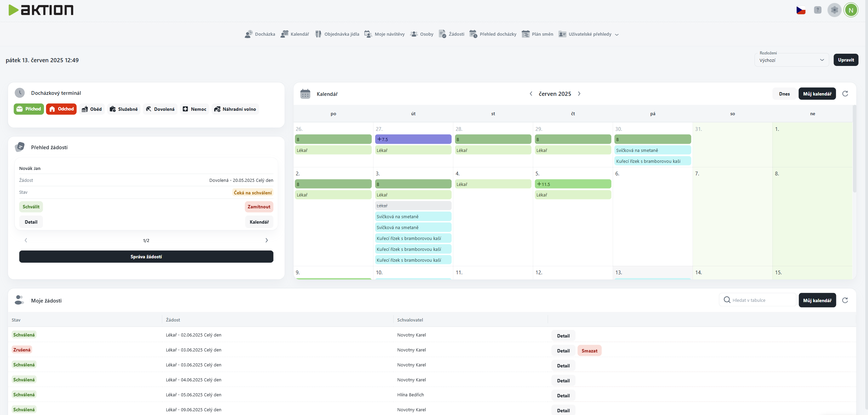The width and height of the screenshot is (868, 415).
Task: Toggle the Můj kalendář calendar filter
Action: click(x=817, y=94)
